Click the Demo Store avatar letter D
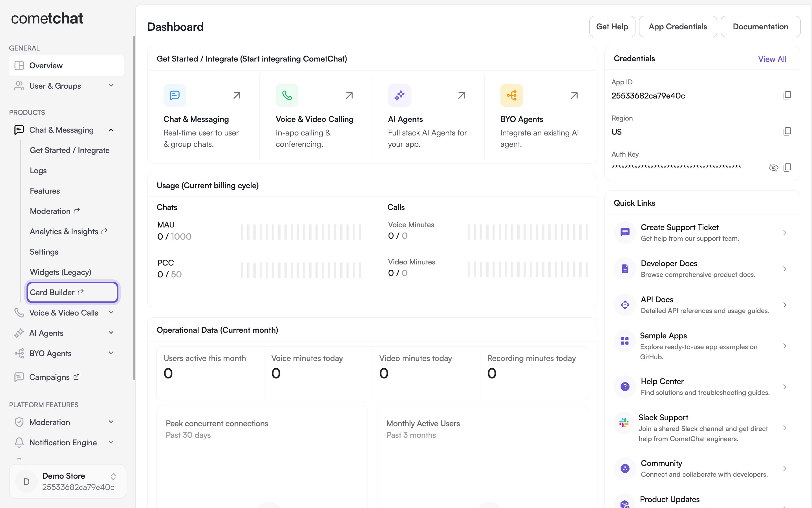The image size is (812, 508). point(27,481)
